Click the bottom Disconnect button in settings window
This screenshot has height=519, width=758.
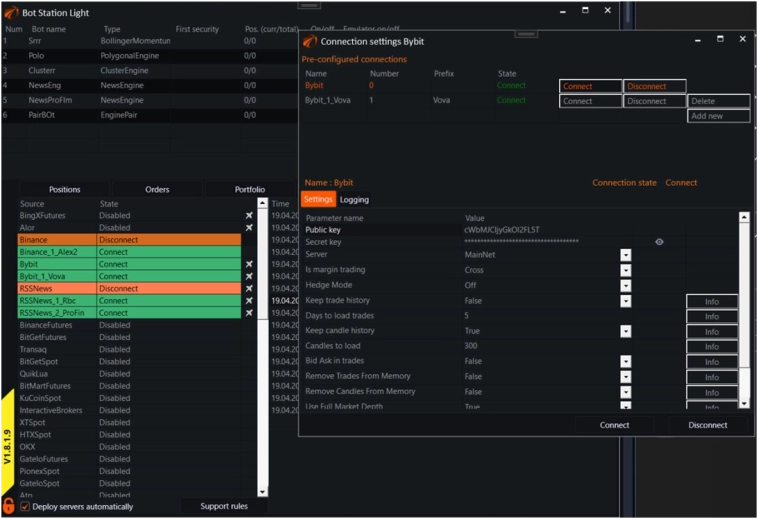pos(708,425)
